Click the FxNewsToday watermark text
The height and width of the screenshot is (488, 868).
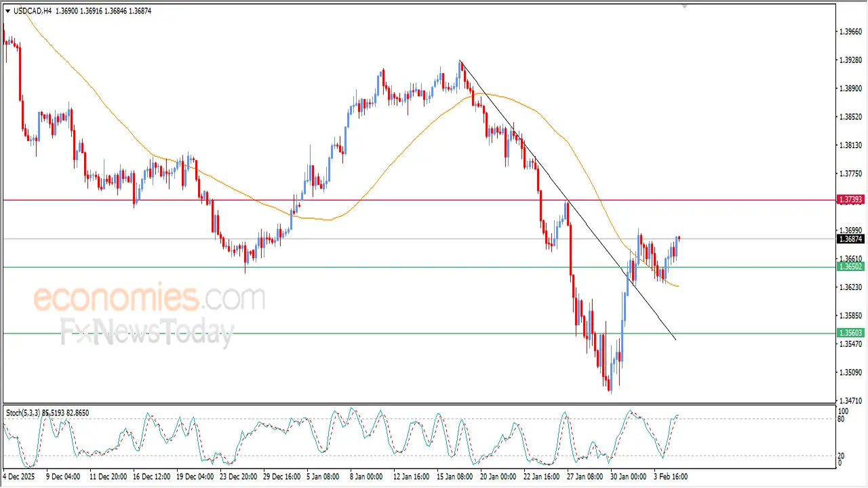[x=147, y=332]
